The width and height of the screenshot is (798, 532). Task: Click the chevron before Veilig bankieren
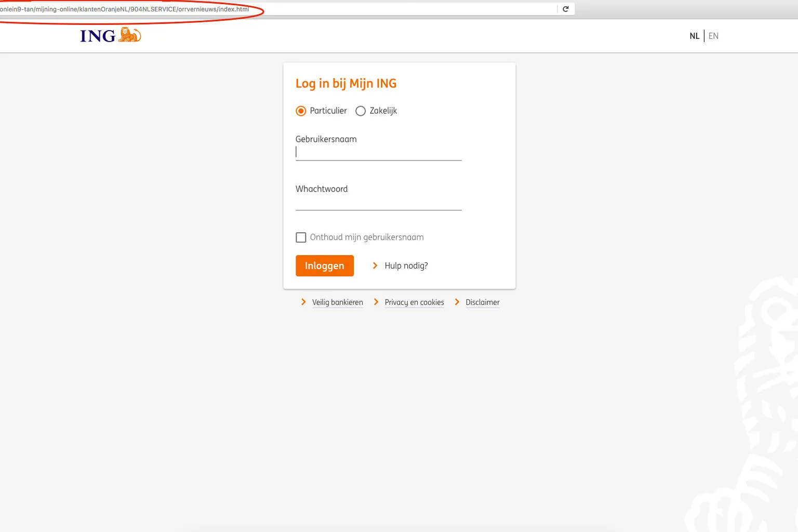point(303,302)
